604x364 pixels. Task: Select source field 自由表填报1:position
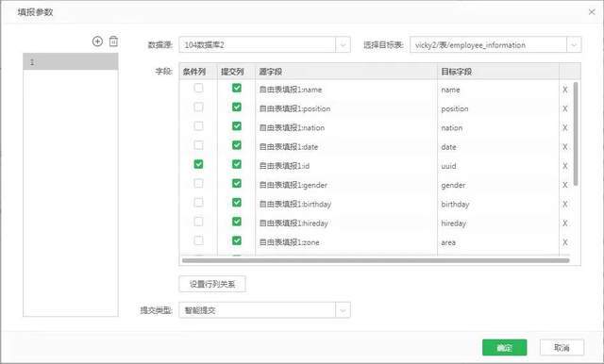coord(294,108)
